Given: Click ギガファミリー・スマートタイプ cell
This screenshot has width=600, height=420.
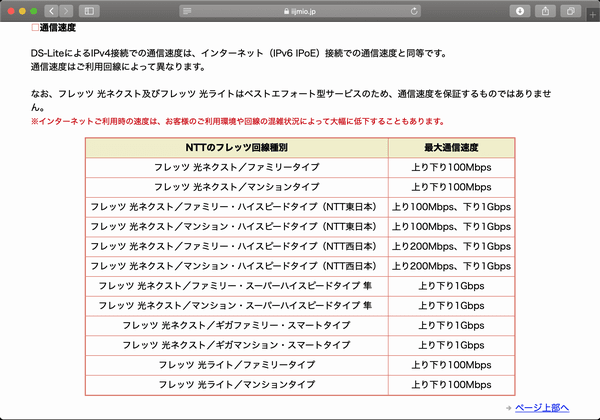Looking at the screenshot, I should (237, 326).
